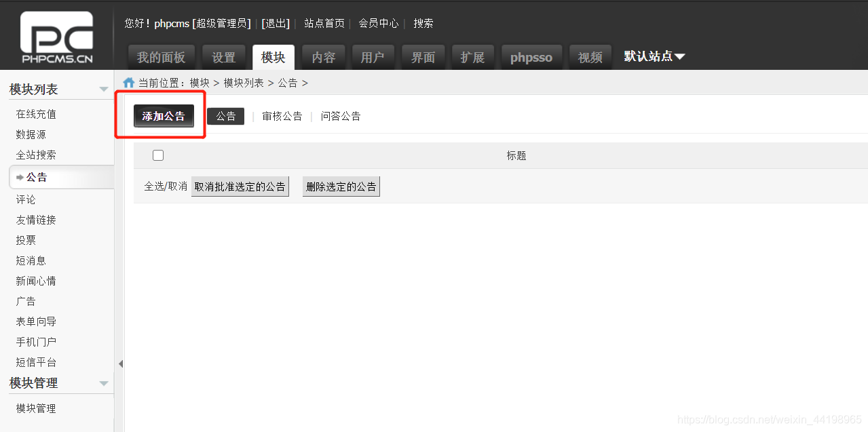Open 友情链接 module from sidebar
868x432 pixels.
pos(35,219)
